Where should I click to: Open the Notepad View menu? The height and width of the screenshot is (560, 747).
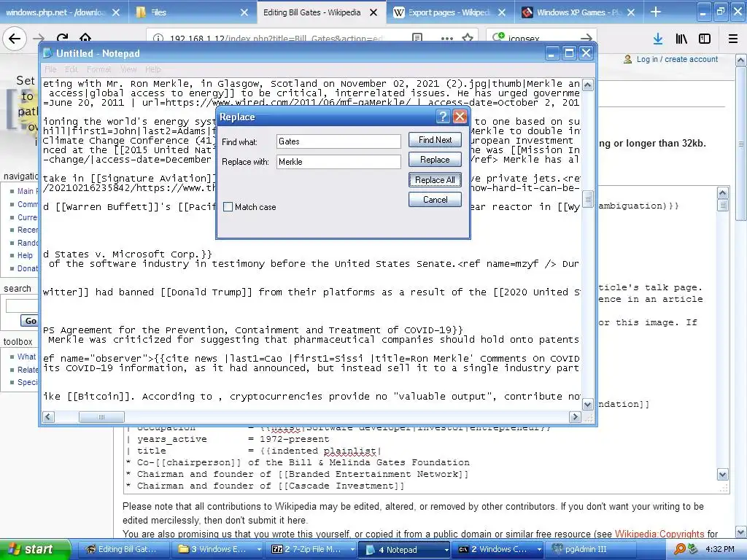coord(128,69)
